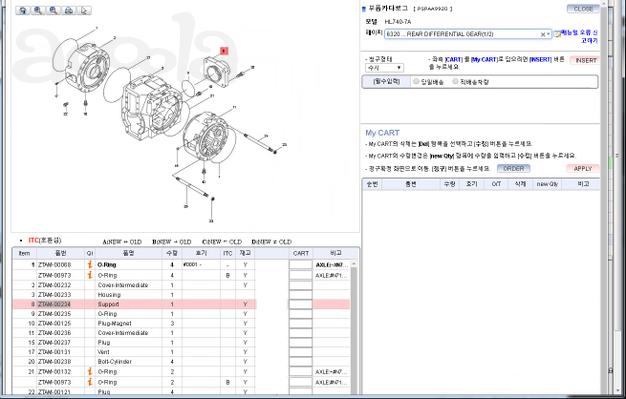Screen dimensions: 626x399
Task: Click the orange info icon for ZTAM-00132
Action: coord(90,371)
